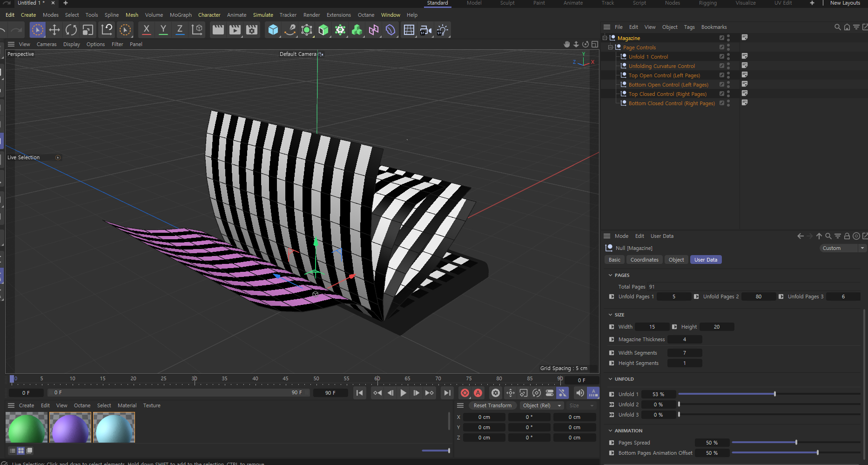This screenshot has width=868, height=465.
Task: Collapse the Page Controls tree node
Action: 610,47
